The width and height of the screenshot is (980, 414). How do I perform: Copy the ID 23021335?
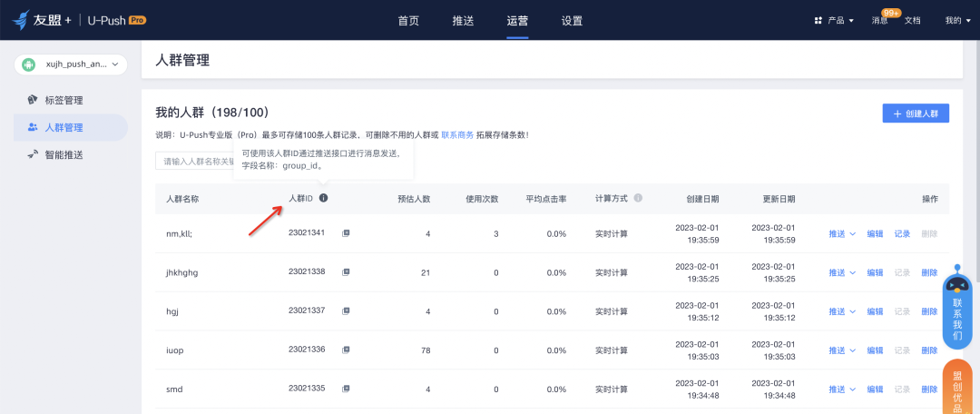click(x=346, y=389)
